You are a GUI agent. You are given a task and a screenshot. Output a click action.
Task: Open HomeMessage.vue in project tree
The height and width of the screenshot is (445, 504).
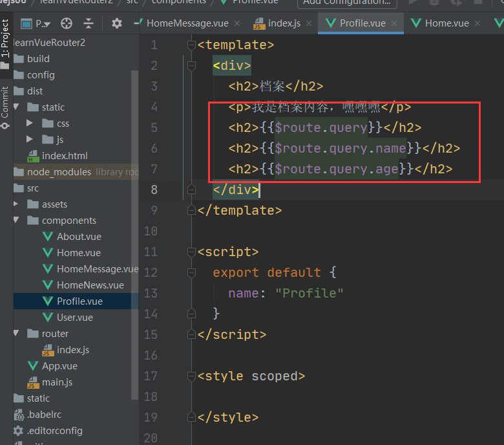point(98,268)
